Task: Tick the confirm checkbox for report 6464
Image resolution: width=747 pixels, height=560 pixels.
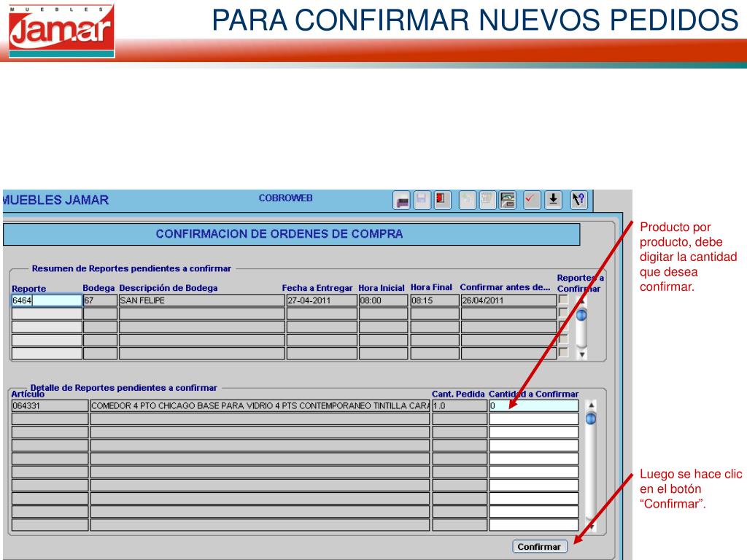Action: [563, 300]
